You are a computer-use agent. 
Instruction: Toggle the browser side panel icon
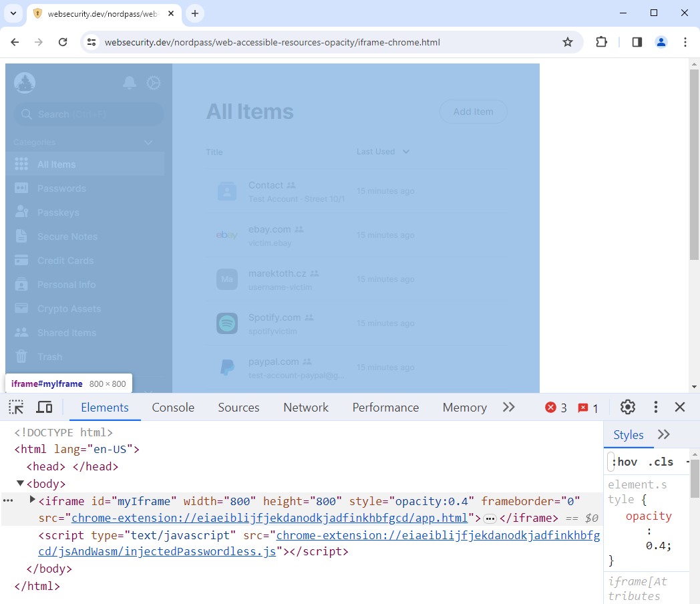click(x=637, y=42)
